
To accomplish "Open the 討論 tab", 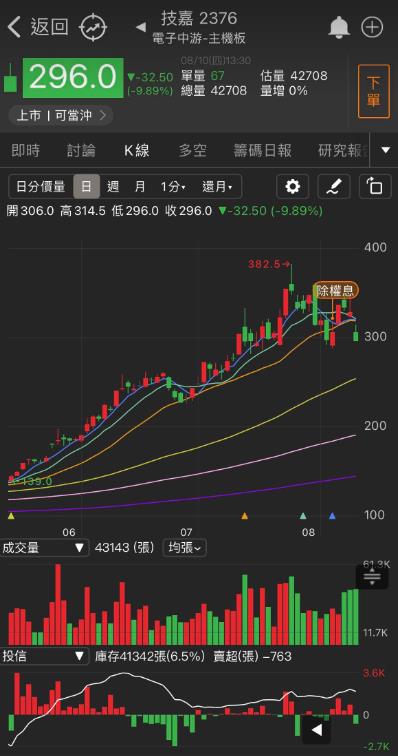I will 81,150.
